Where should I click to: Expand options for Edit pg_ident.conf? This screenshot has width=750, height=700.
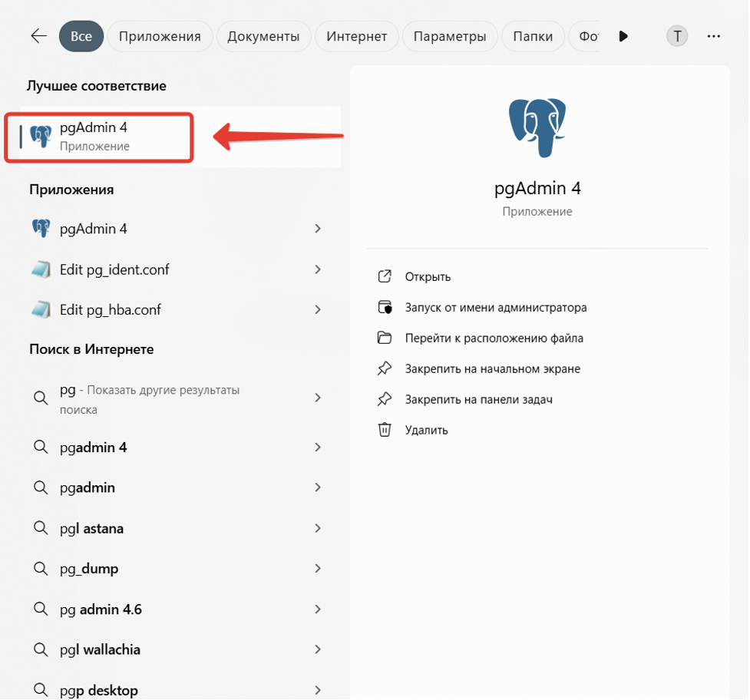[318, 269]
